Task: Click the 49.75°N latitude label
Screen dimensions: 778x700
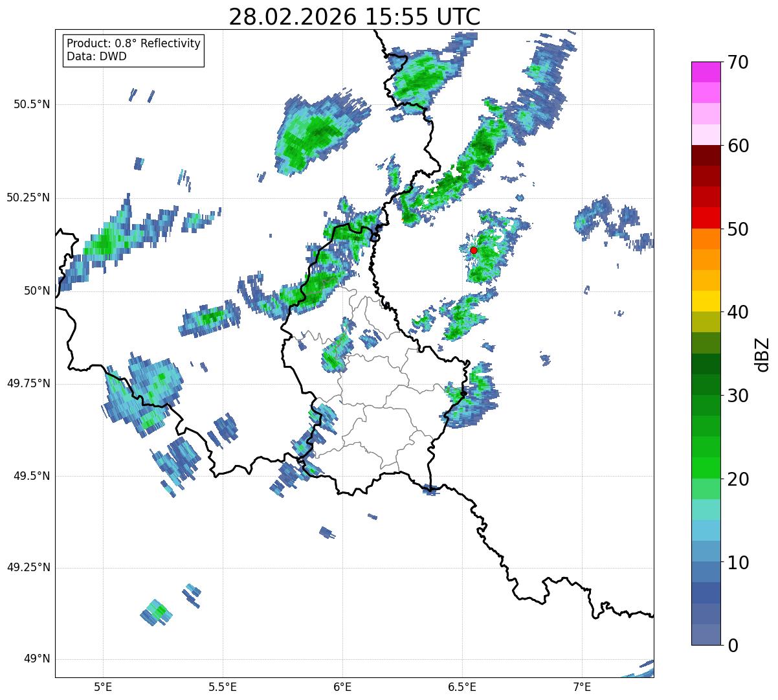Action: coord(28,383)
